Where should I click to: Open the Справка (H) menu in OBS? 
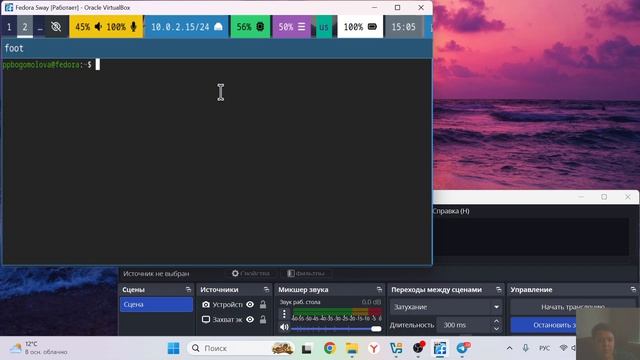(451, 211)
